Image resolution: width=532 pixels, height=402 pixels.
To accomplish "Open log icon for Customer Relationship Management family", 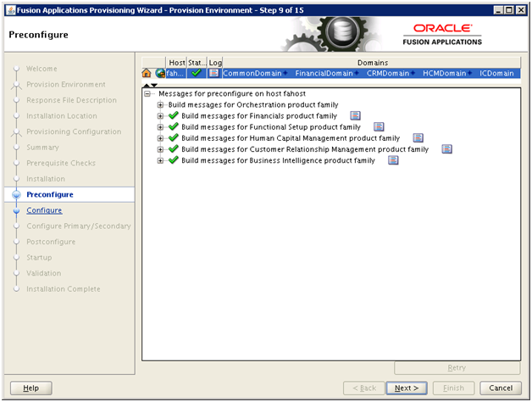I will point(446,149).
